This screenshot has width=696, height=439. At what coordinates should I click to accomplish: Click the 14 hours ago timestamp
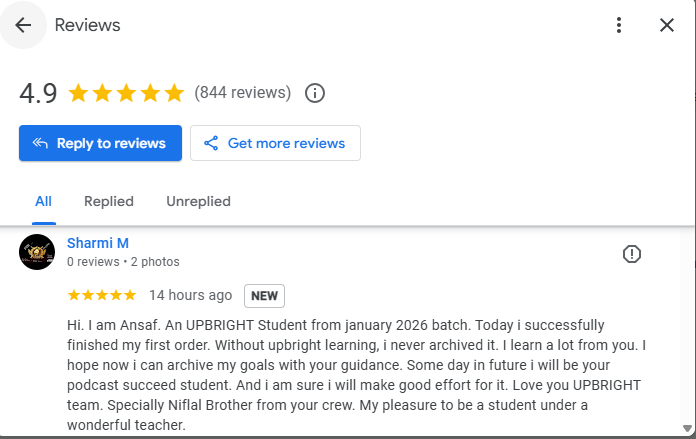[x=190, y=295]
